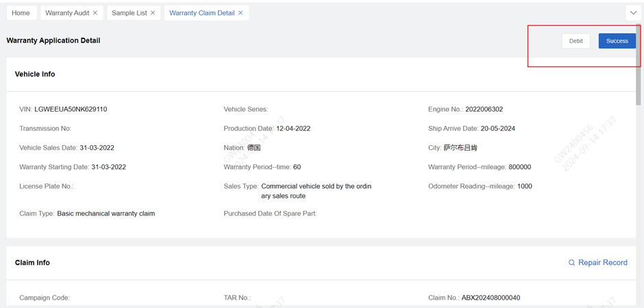Click the Purchased Date Of Spare Part label

pyautogui.click(x=270, y=214)
